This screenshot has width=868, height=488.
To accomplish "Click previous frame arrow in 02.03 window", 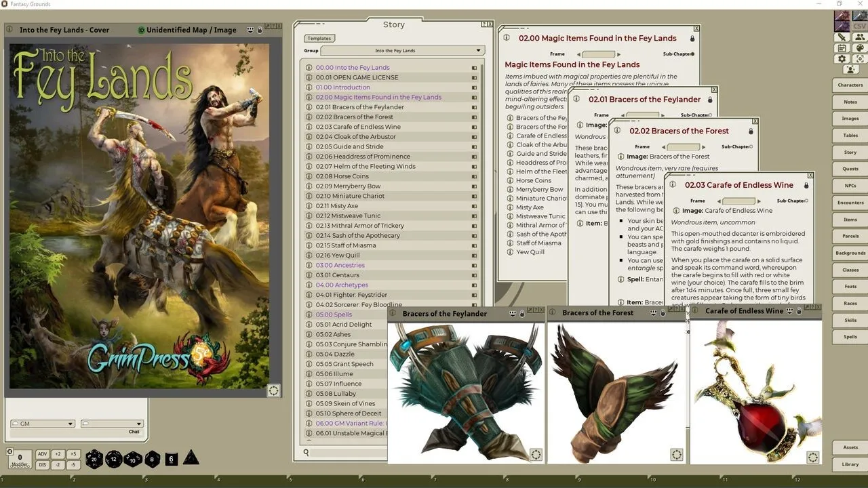I will click(x=719, y=201).
